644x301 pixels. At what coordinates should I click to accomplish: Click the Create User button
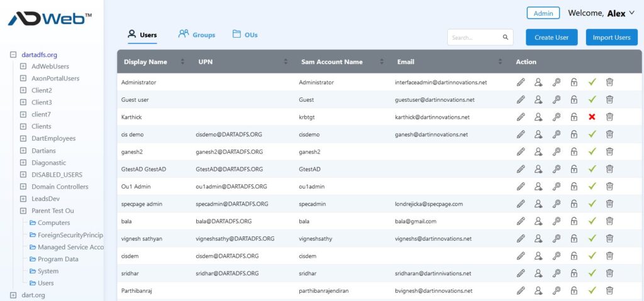pyautogui.click(x=552, y=37)
